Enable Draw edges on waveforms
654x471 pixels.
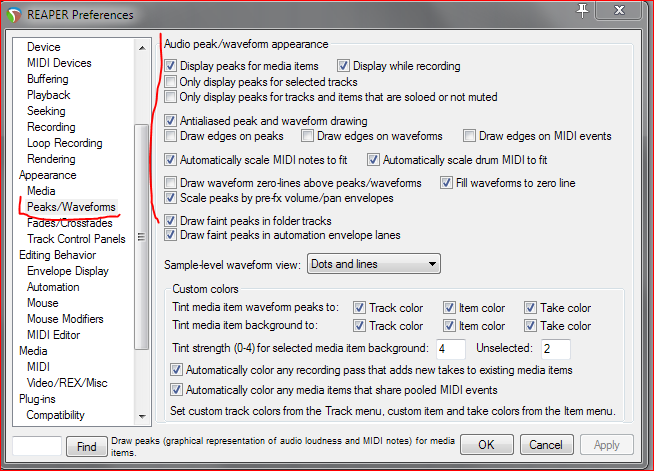click(307, 136)
